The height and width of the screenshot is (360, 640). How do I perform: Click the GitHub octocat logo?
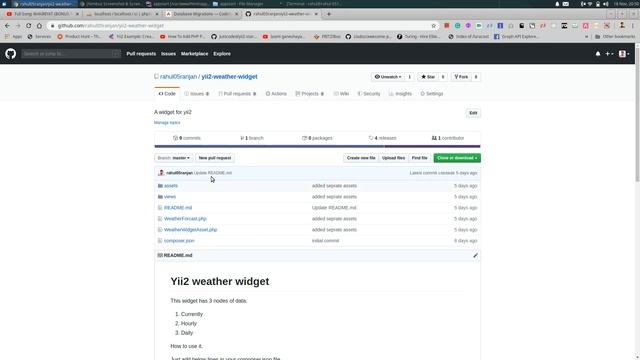click(x=11, y=53)
